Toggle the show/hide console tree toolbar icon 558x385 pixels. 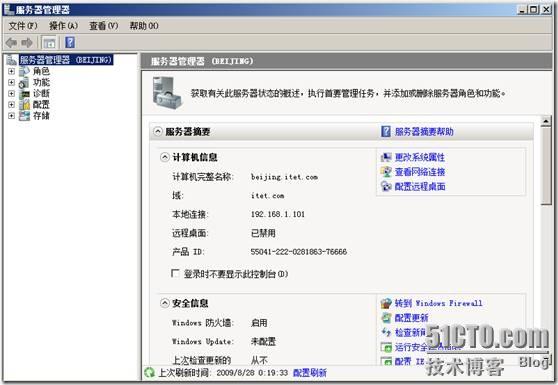click(49, 43)
